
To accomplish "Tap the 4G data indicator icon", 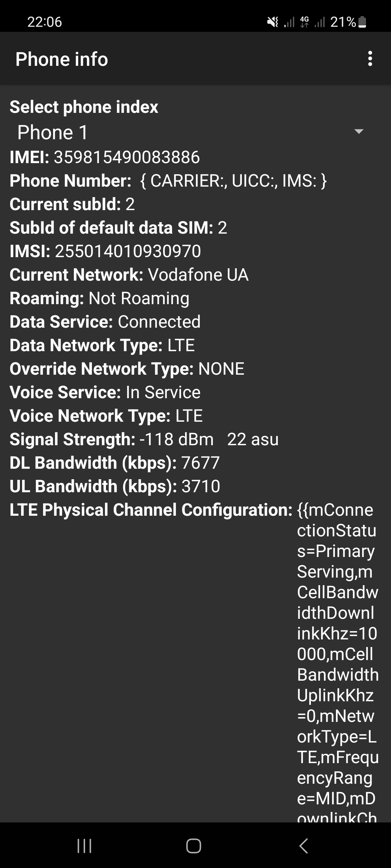I will (304, 22).
